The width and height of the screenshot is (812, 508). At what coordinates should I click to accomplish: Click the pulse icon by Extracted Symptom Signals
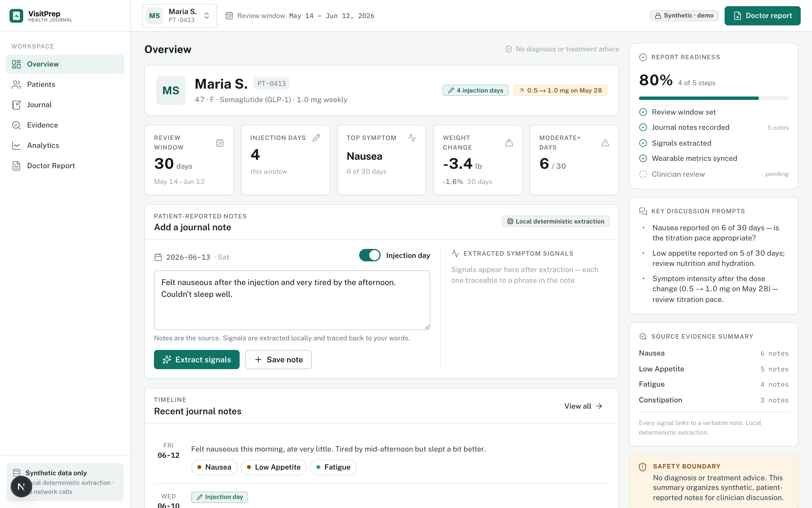click(455, 253)
